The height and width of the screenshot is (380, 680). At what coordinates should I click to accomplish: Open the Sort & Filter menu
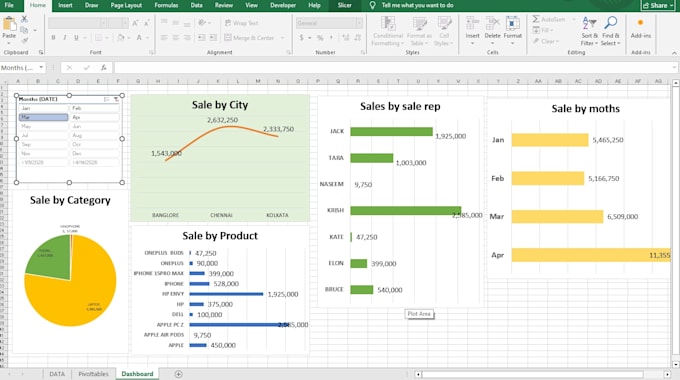tap(589, 30)
